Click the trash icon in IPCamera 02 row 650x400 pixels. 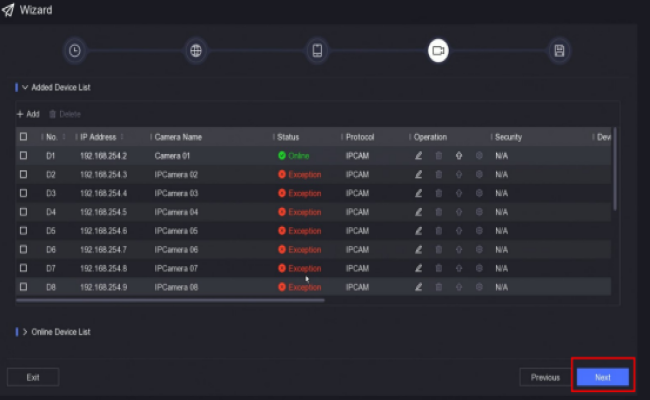coord(438,174)
